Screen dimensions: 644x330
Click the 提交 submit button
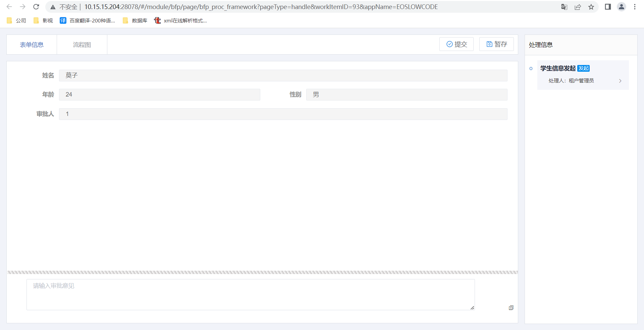tap(456, 44)
